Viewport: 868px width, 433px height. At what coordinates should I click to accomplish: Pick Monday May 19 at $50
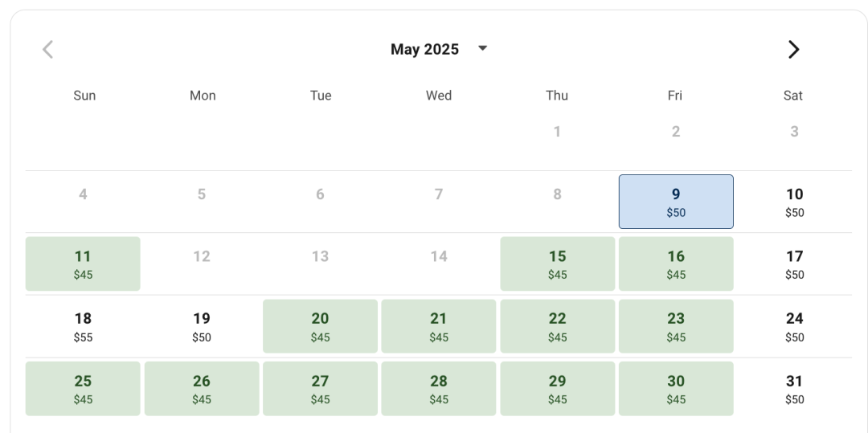tap(202, 326)
